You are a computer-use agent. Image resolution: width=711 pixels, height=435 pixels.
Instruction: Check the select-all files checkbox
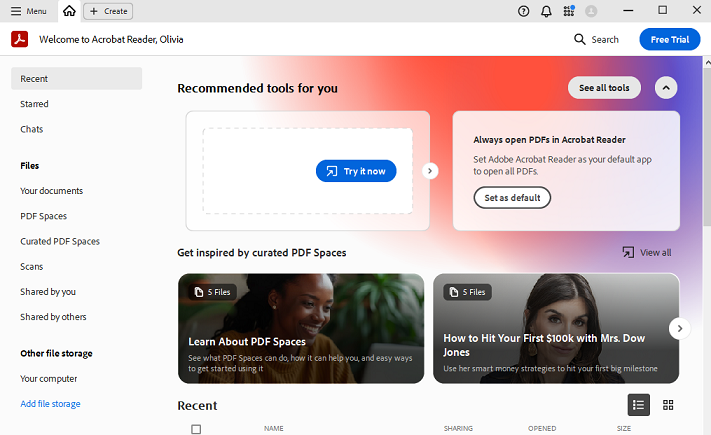click(196, 429)
